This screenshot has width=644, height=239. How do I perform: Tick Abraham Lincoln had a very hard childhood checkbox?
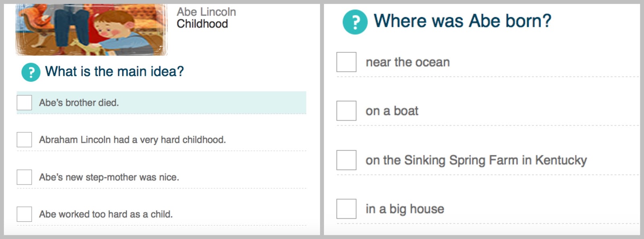pyautogui.click(x=24, y=140)
